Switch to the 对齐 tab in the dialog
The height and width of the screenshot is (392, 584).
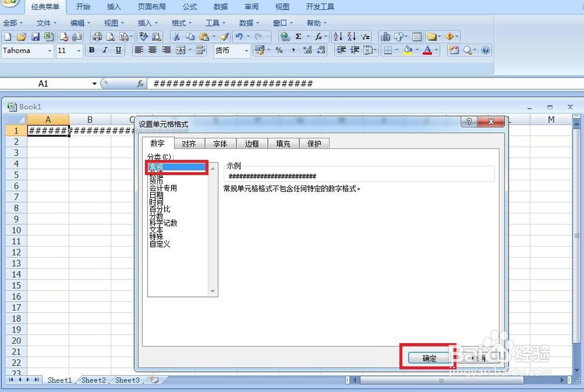point(189,143)
